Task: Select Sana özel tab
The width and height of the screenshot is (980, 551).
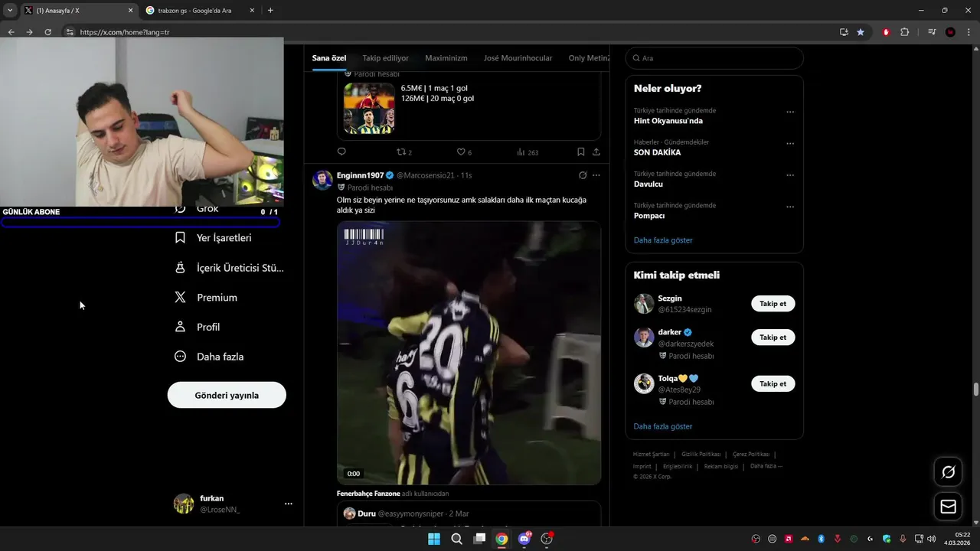Action: pyautogui.click(x=329, y=58)
